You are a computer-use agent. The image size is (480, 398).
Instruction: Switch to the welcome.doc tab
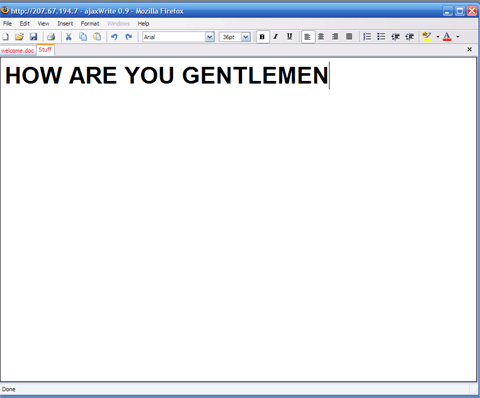(17, 50)
